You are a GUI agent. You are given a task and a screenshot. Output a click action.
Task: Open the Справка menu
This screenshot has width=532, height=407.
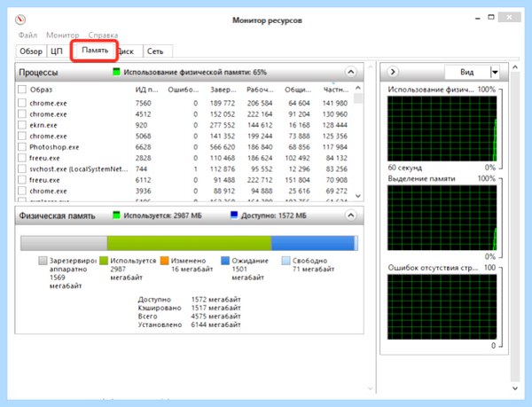pos(103,35)
